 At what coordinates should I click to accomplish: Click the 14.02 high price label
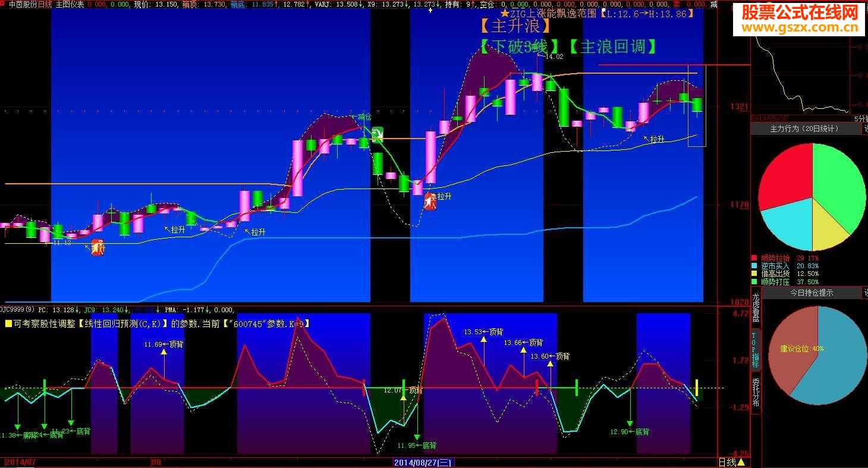[x=554, y=56]
